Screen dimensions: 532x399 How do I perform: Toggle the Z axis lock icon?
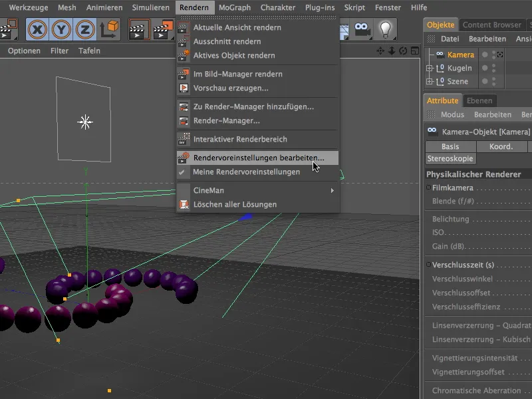(x=85, y=29)
